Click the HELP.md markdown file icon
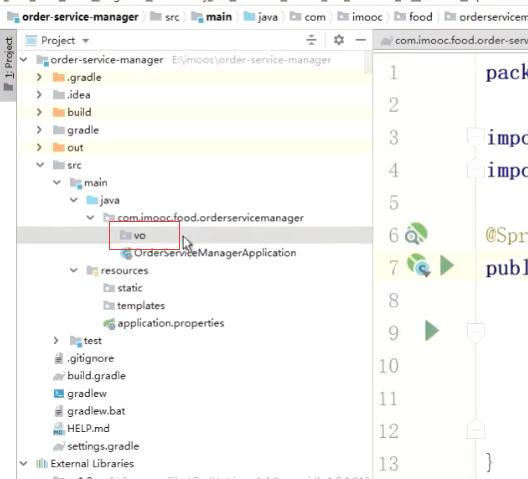528x479 pixels. (59, 429)
